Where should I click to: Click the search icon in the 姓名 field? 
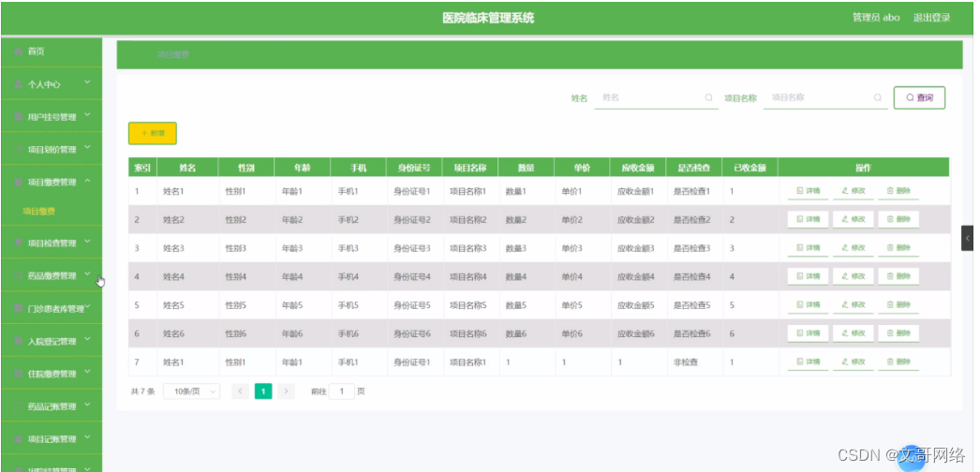708,97
